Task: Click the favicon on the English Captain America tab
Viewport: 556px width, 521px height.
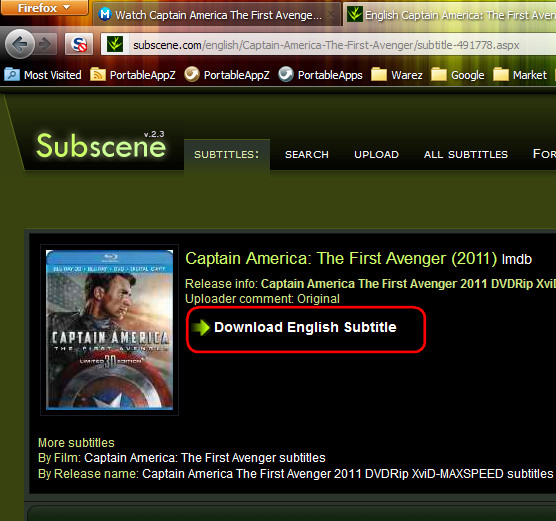Action: [355, 15]
